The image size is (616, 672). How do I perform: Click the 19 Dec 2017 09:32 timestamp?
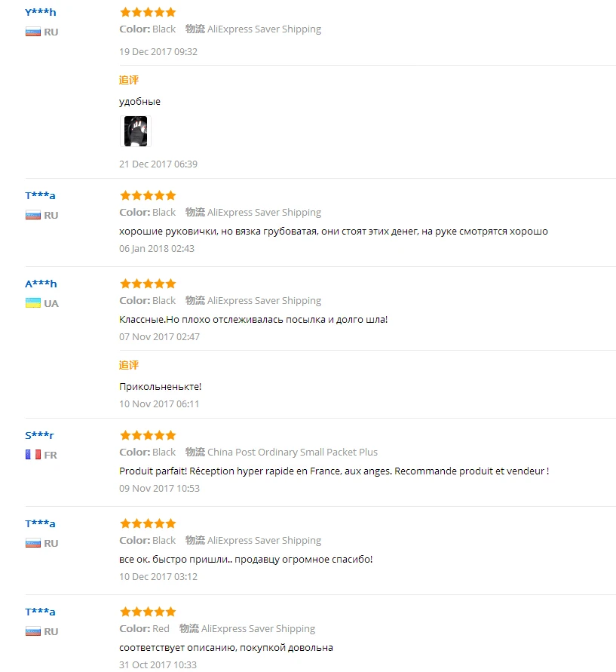(158, 51)
